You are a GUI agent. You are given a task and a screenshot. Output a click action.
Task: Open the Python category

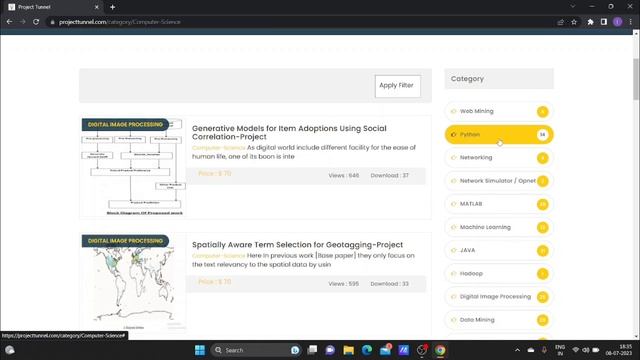pyautogui.click(x=499, y=134)
